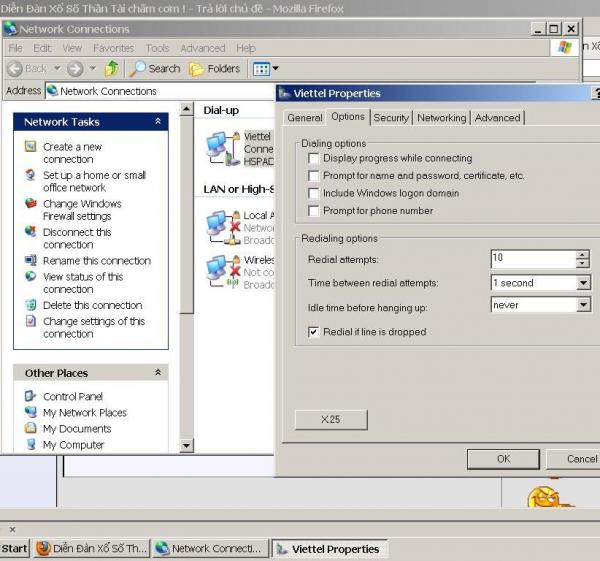Enable Prompt for name and password checkbox
The image size is (600, 561).
click(313, 176)
